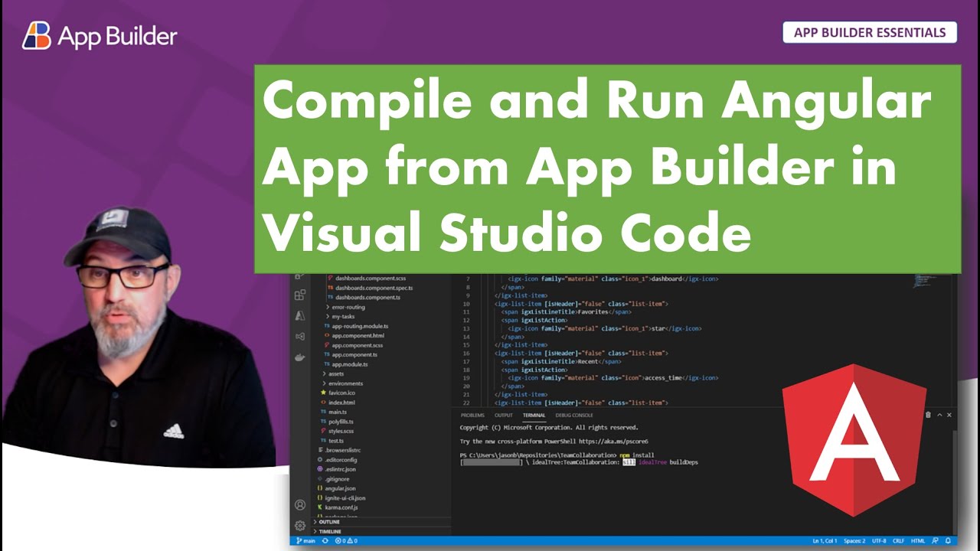Click the npm install command in terminal
This screenshot has height=551, width=980.
click(x=637, y=455)
